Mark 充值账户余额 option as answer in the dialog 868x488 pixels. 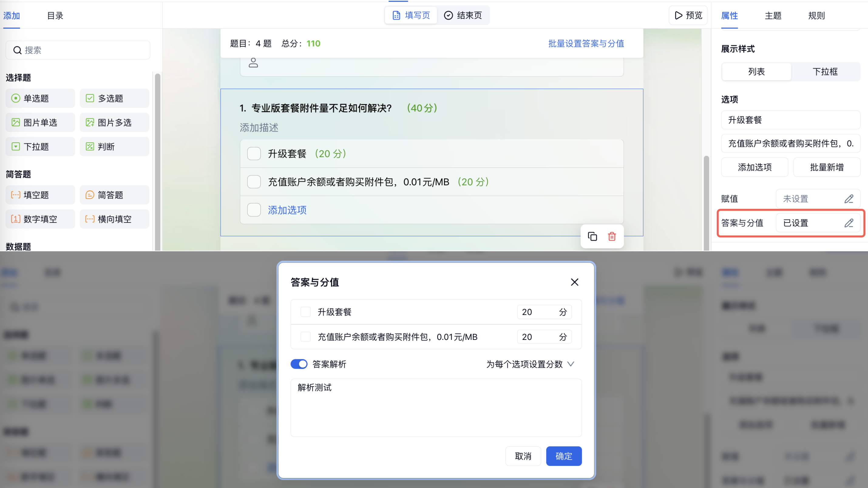[x=305, y=337]
